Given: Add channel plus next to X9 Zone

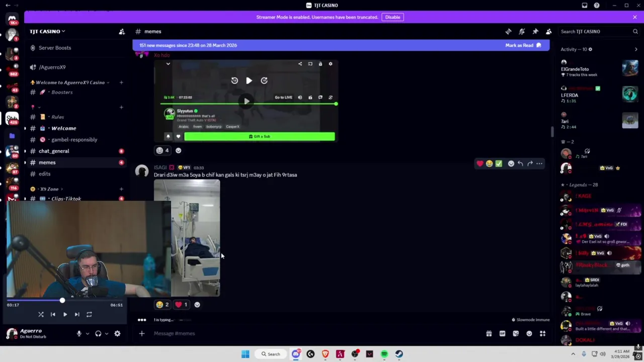Looking at the screenshot, I should pyautogui.click(x=121, y=189).
